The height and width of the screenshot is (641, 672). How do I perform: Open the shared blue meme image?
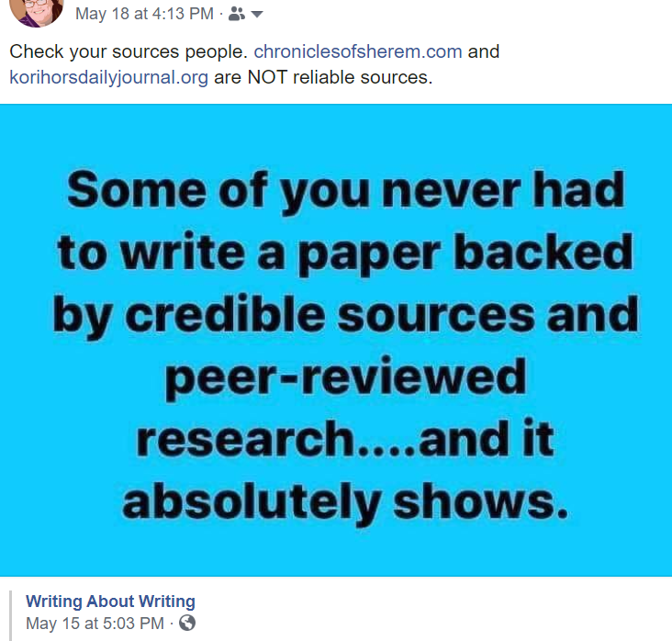click(x=336, y=340)
